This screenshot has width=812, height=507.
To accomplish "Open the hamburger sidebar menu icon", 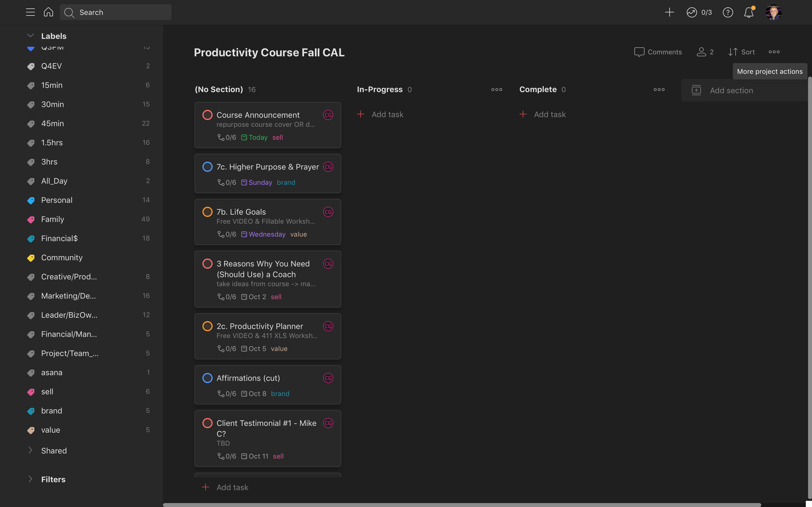I will pyautogui.click(x=30, y=12).
